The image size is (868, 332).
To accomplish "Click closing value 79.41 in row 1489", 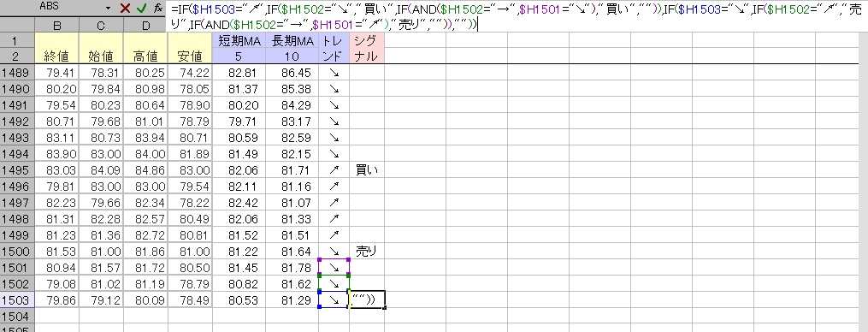I will click(57, 72).
